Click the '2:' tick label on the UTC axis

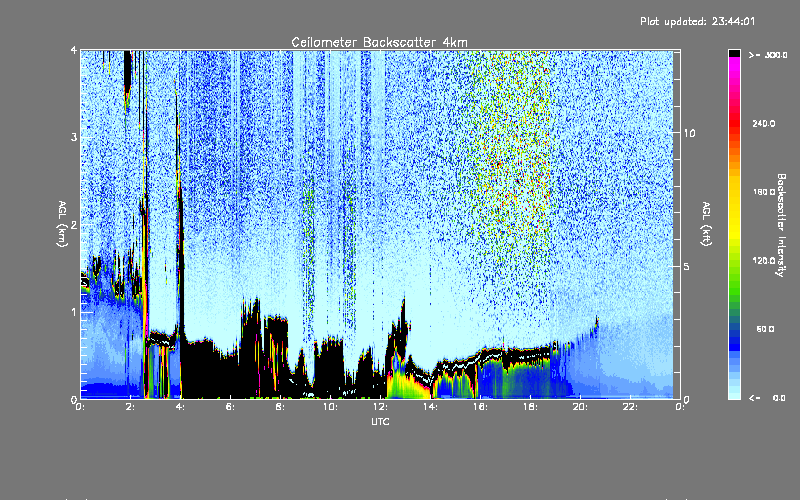click(x=130, y=407)
